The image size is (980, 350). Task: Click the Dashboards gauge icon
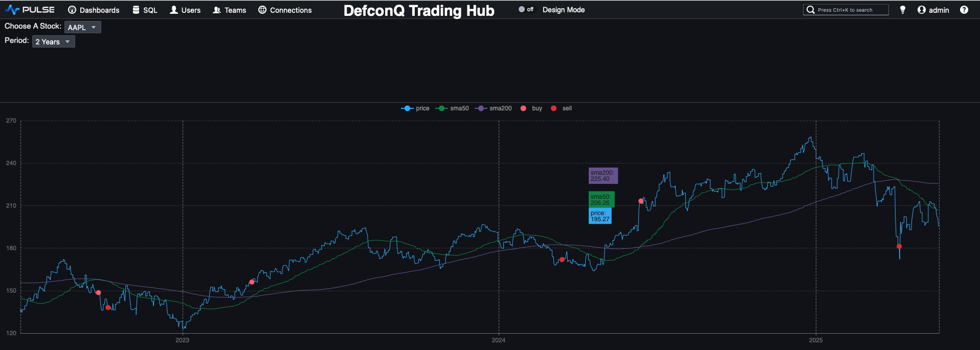72,10
